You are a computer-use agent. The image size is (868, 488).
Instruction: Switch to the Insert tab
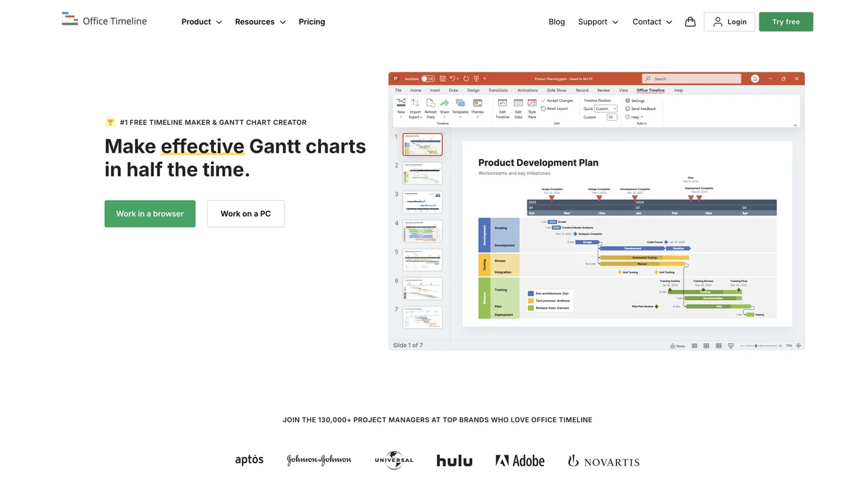[x=435, y=90]
